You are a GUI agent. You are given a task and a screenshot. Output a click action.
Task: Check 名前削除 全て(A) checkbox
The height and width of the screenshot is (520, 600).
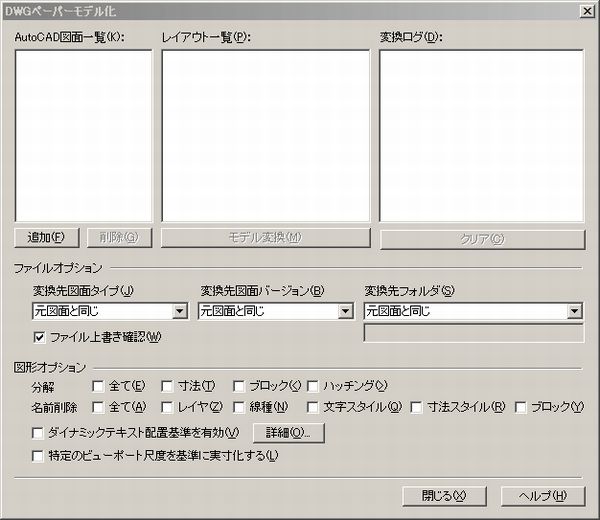[98, 407]
